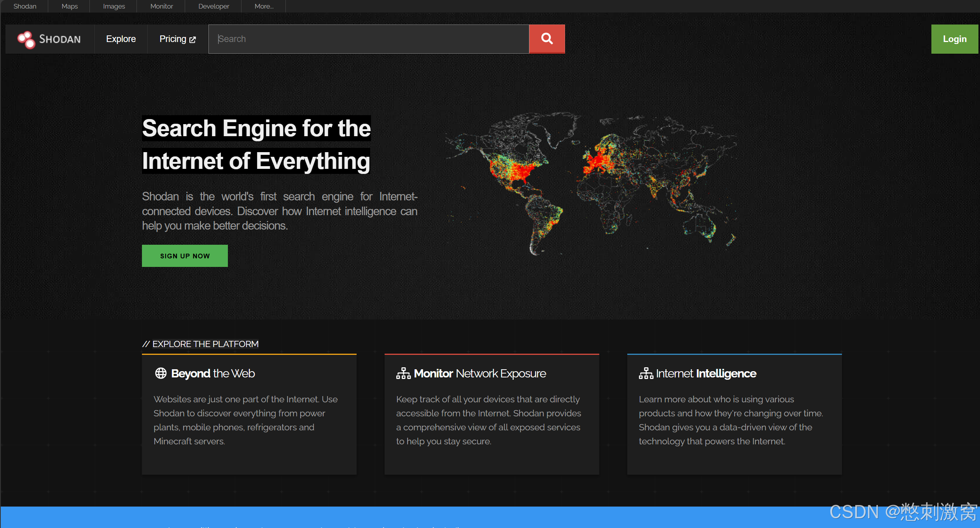Screen dimensions: 980x528
Task: Click the 'Internet of Everything' headline text
Action: click(256, 161)
